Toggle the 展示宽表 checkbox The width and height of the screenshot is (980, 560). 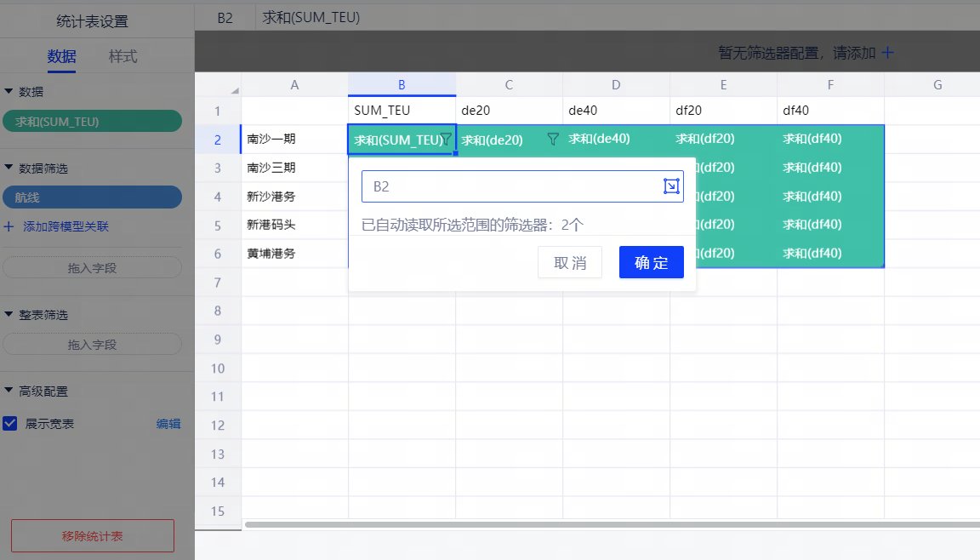(10, 424)
